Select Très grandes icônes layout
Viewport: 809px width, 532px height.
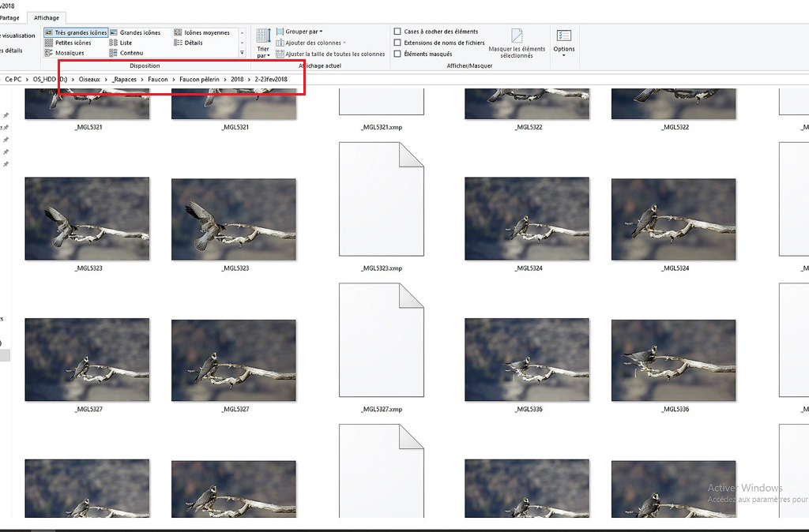pyautogui.click(x=76, y=33)
